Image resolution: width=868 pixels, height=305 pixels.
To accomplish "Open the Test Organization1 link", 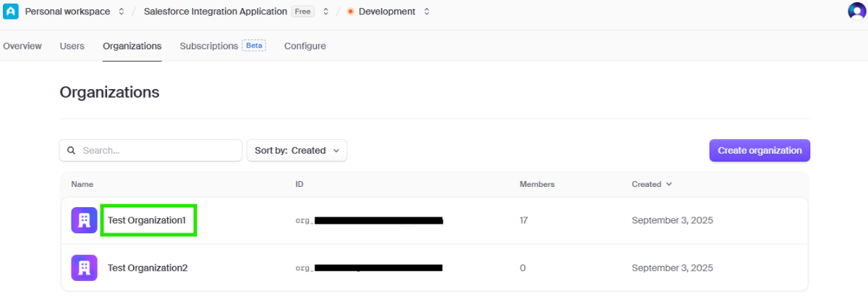I will coord(148,220).
